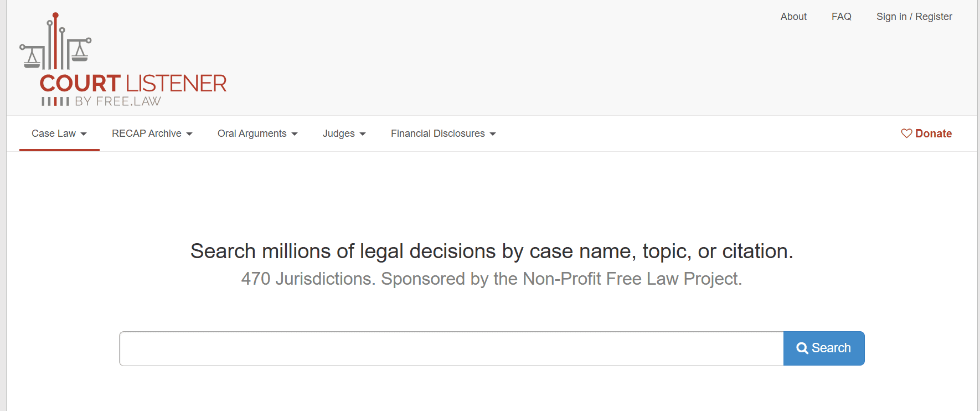Click the "BY FREE.LAW" tagline text
This screenshot has height=411, width=980.
[x=118, y=101]
